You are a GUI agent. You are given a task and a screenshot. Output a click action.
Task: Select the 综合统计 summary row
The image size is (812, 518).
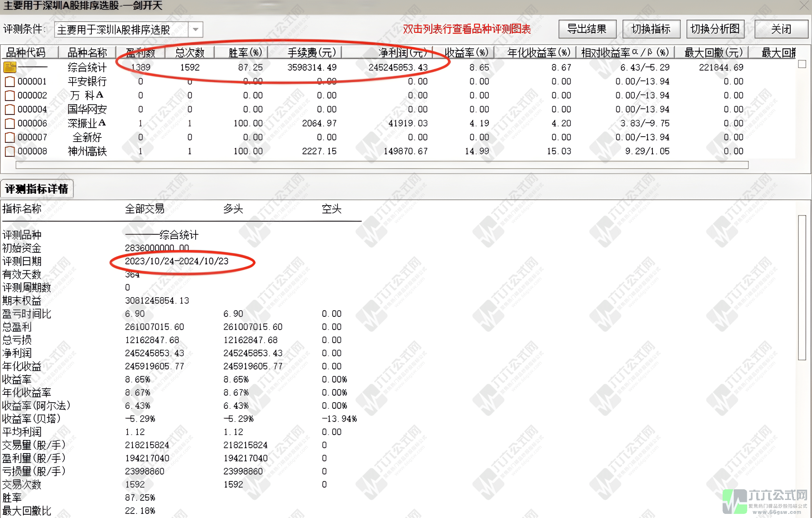click(x=87, y=67)
